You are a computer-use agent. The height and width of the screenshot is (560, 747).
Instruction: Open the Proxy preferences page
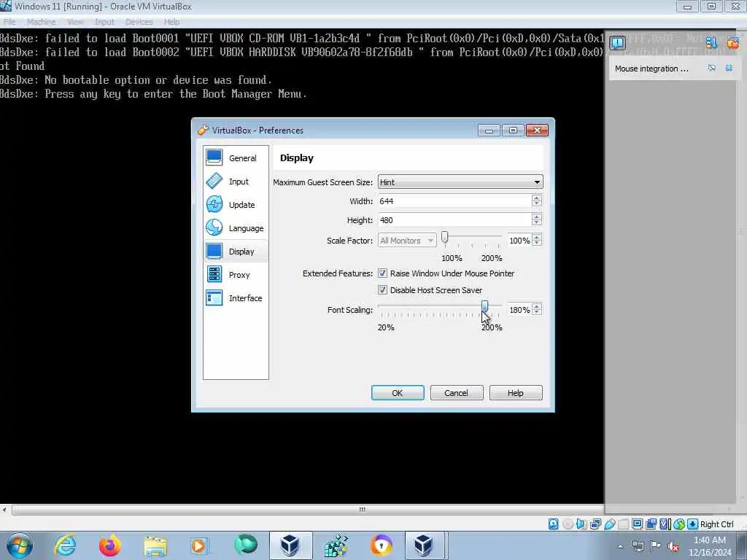[236, 274]
